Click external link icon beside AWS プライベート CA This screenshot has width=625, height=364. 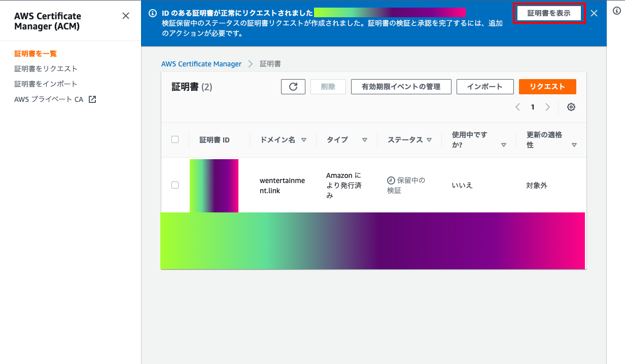(x=92, y=99)
